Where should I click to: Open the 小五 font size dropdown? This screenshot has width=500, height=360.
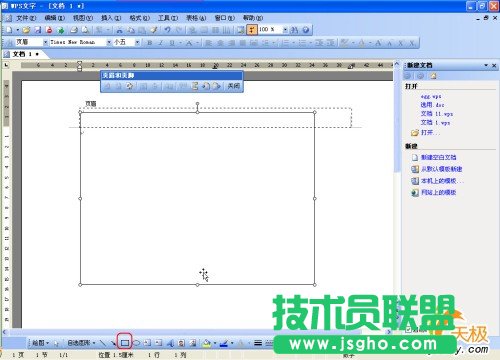(x=137, y=42)
